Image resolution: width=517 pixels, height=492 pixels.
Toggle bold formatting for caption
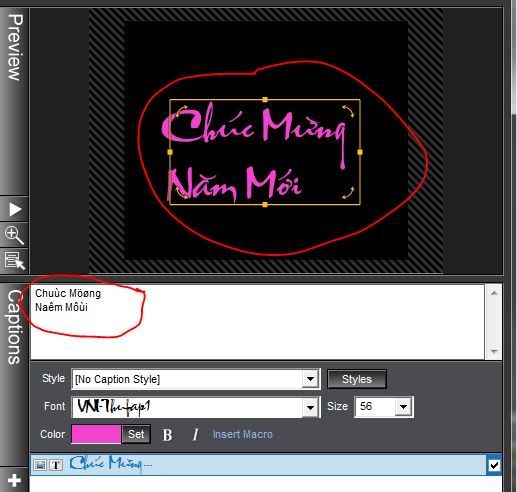(167, 435)
